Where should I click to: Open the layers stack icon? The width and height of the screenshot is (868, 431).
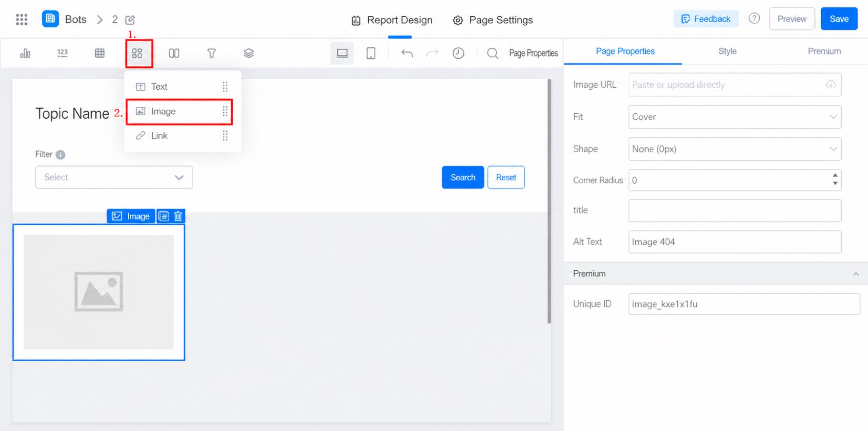pos(248,53)
